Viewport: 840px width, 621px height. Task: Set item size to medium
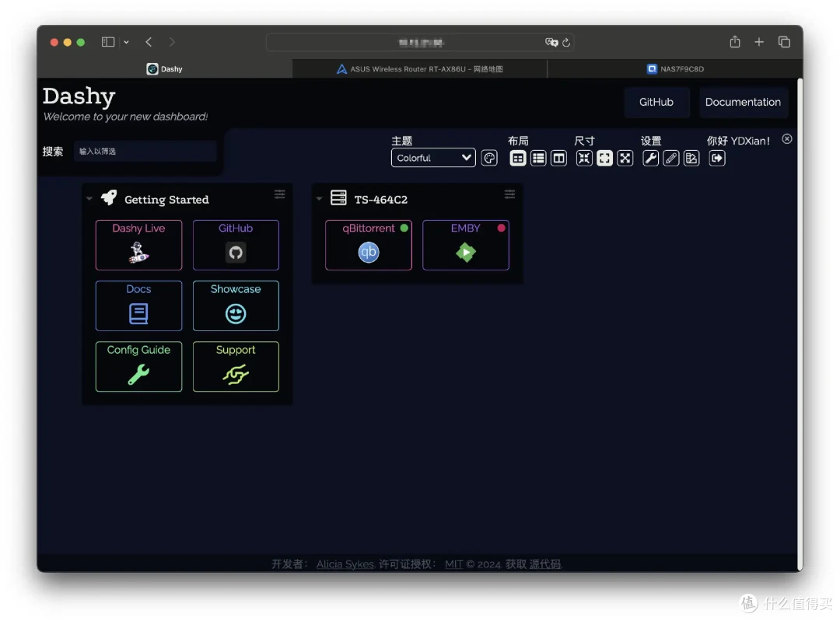tap(604, 158)
